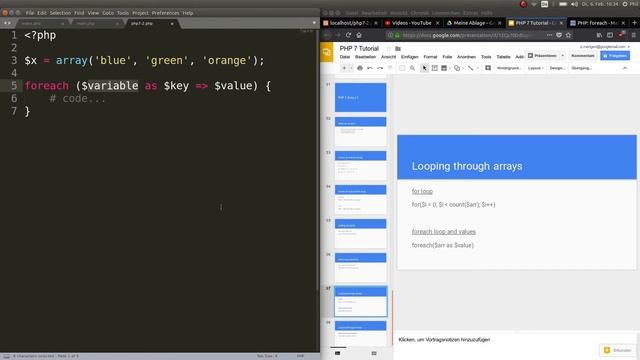Click the tab navigation arrows in Sublime
This screenshot has width=640, height=360.
click(7, 23)
